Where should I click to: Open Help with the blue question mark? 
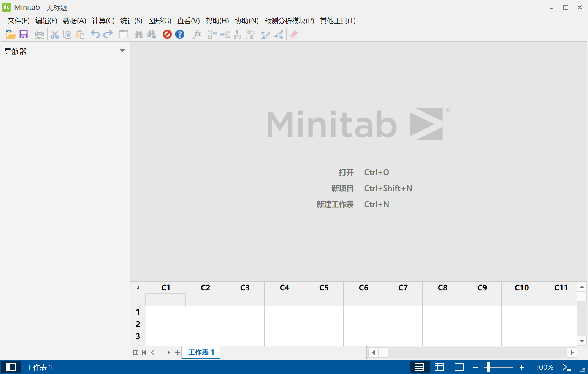coord(180,34)
